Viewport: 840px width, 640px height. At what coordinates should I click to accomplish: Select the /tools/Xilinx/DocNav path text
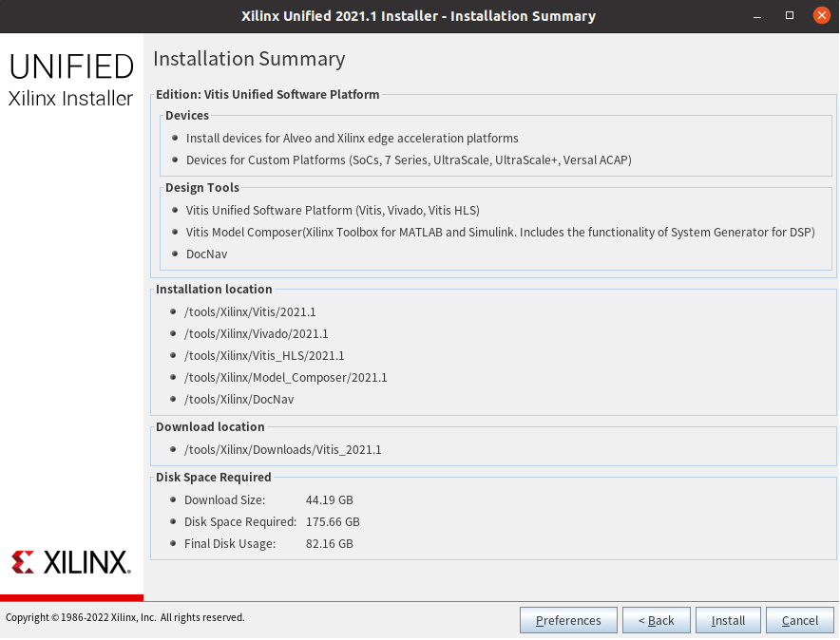coord(239,400)
